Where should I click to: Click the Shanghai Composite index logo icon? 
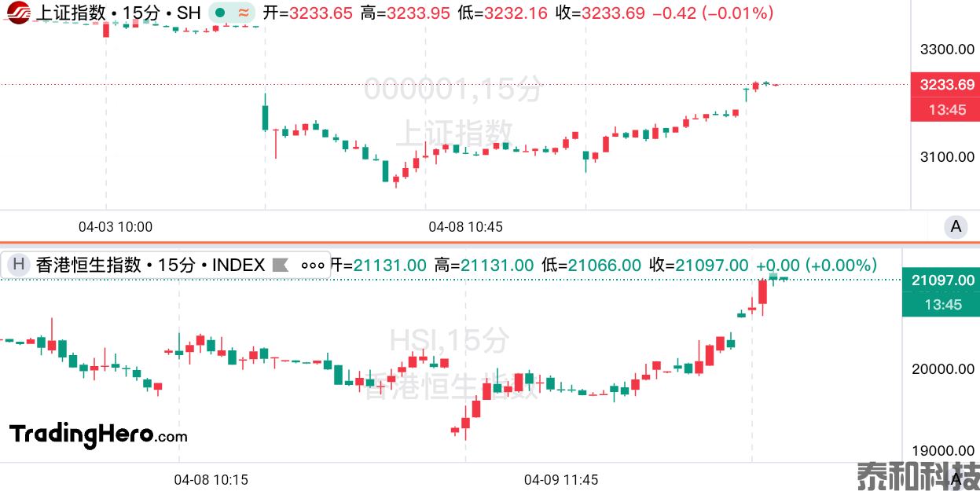[19, 13]
